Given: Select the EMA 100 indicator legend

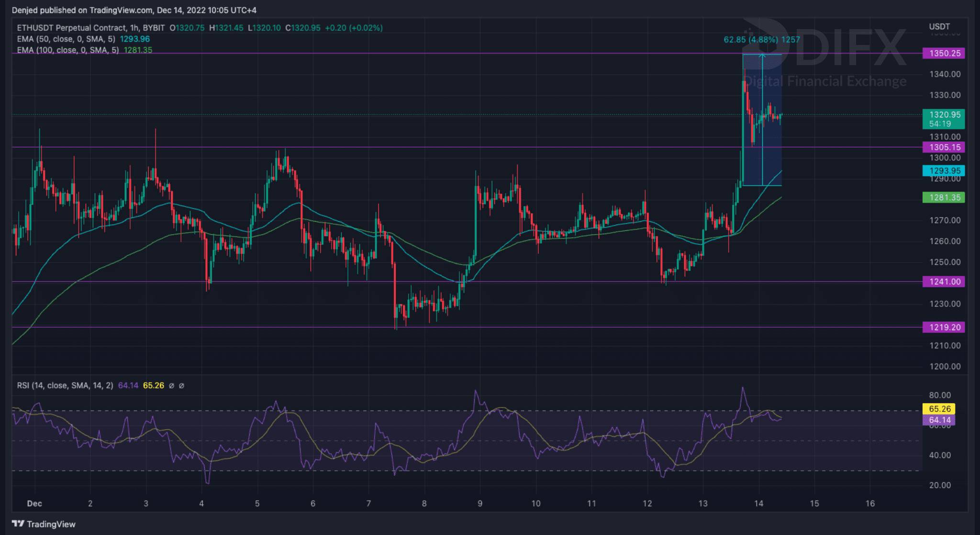Looking at the screenshot, I should tap(68, 50).
